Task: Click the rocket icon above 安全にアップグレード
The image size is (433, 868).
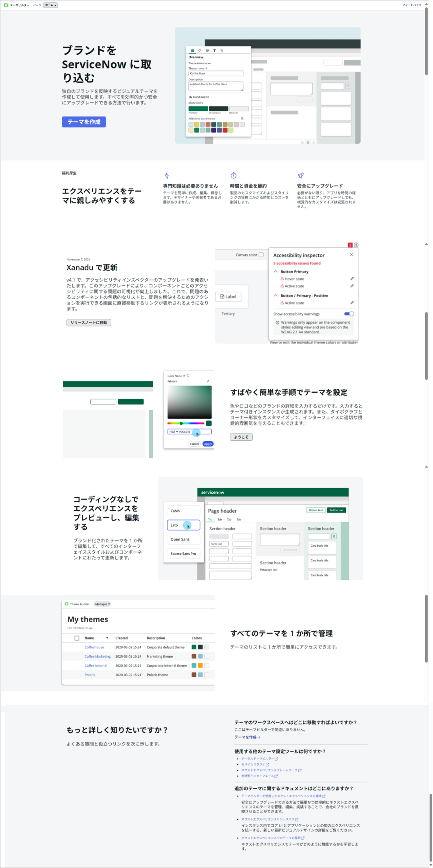Action: coord(301,175)
